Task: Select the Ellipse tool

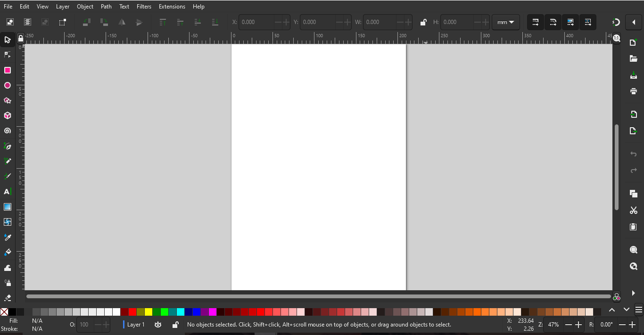Action: coord(8,85)
